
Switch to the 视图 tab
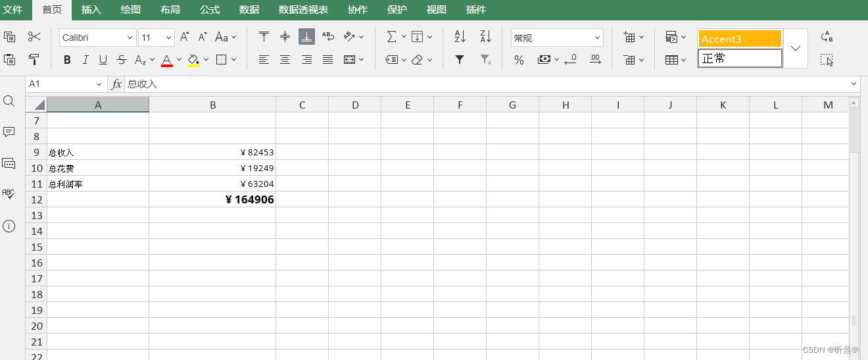pyautogui.click(x=437, y=10)
